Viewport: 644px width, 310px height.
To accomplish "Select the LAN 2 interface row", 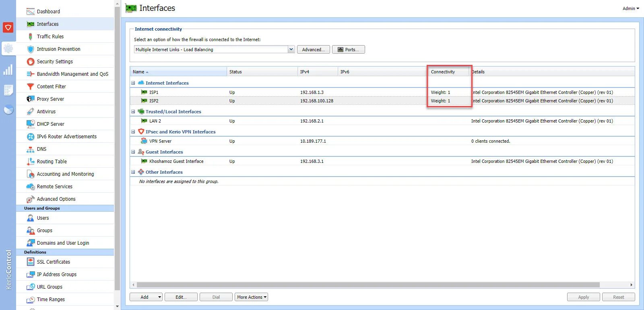I will tap(382, 121).
